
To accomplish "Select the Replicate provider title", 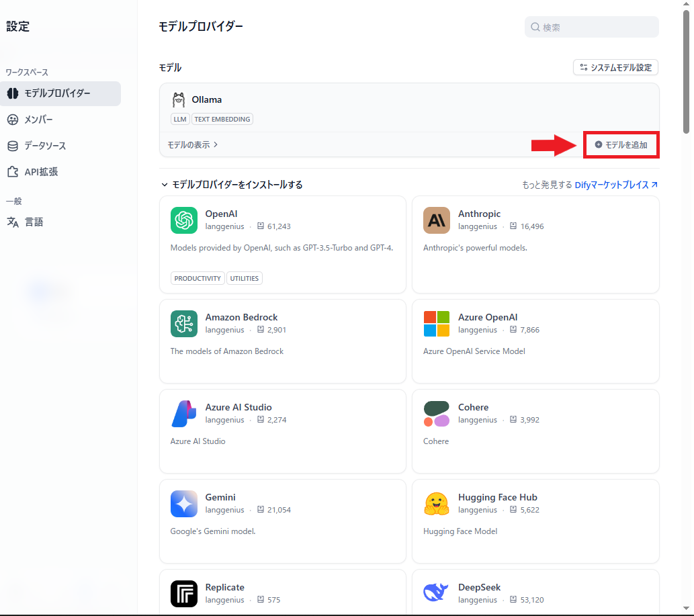I will [x=225, y=587].
